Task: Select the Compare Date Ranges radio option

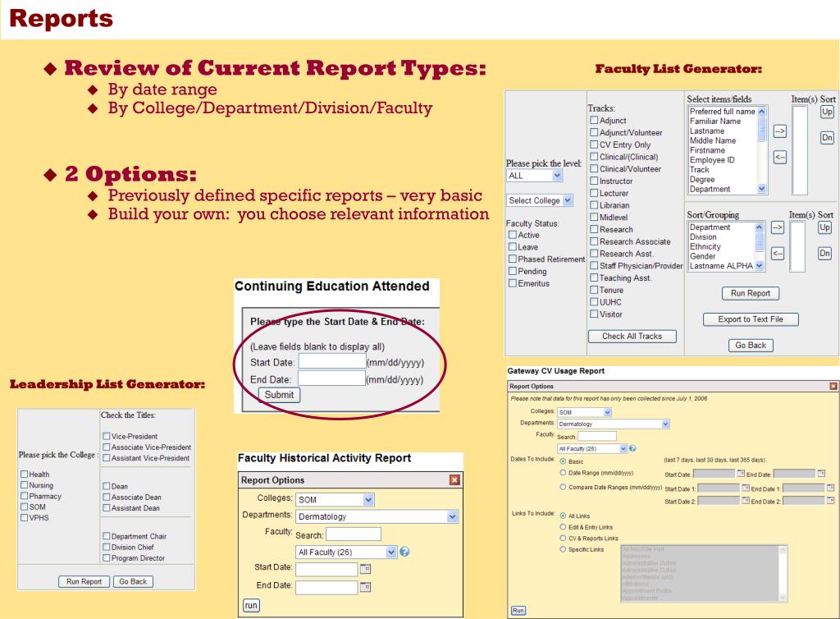Action: (x=563, y=487)
